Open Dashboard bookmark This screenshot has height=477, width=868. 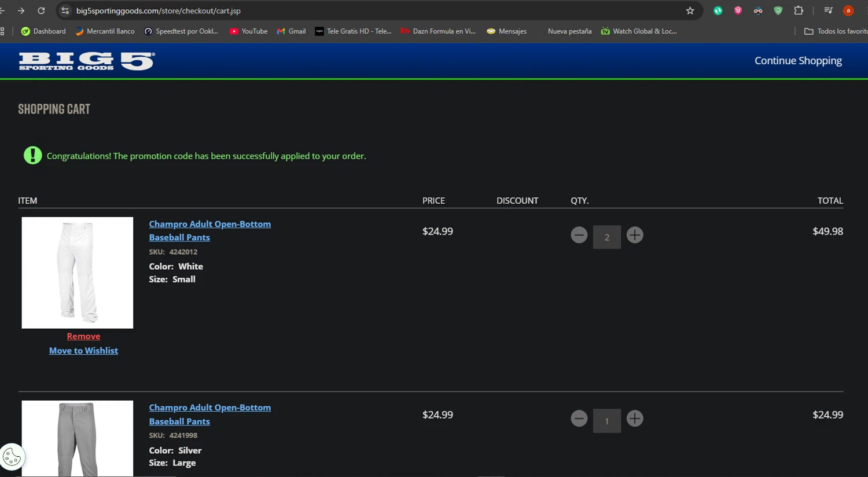43,31
